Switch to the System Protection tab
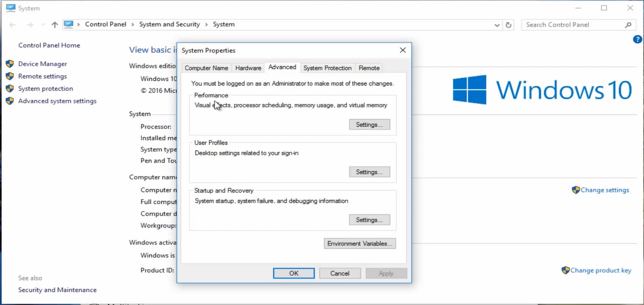This screenshot has width=644, height=305. click(327, 68)
